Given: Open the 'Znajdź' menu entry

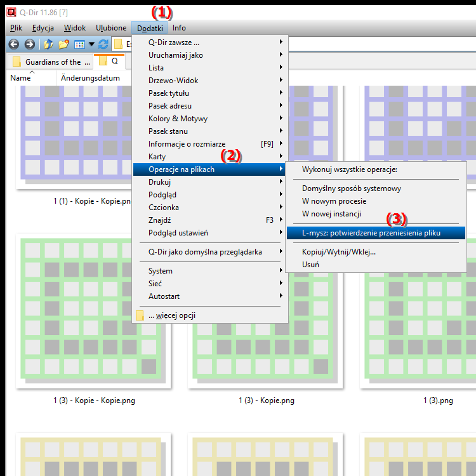Looking at the screenshot, I should tap(210, 220).
